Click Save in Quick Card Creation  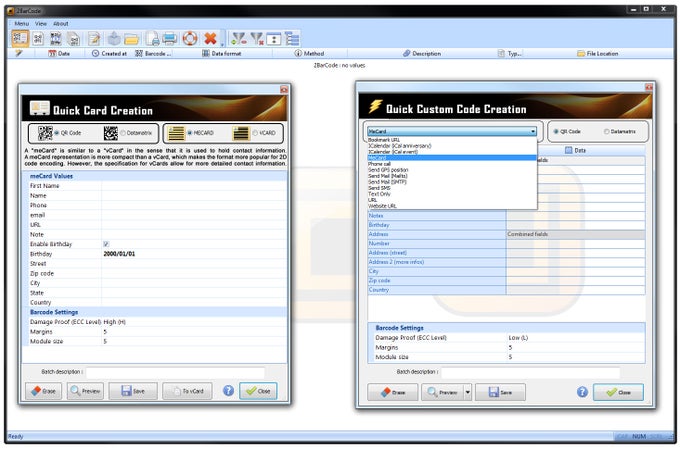tap(133, 391)
